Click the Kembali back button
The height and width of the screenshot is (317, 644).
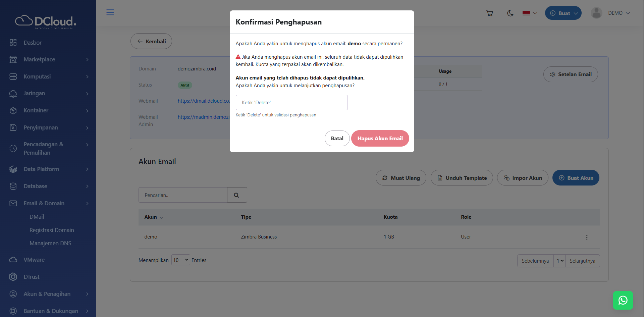pos(151,41)
